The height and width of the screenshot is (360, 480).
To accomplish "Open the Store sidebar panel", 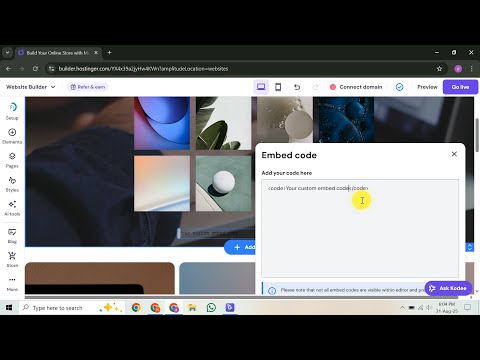I will point(12,259).
